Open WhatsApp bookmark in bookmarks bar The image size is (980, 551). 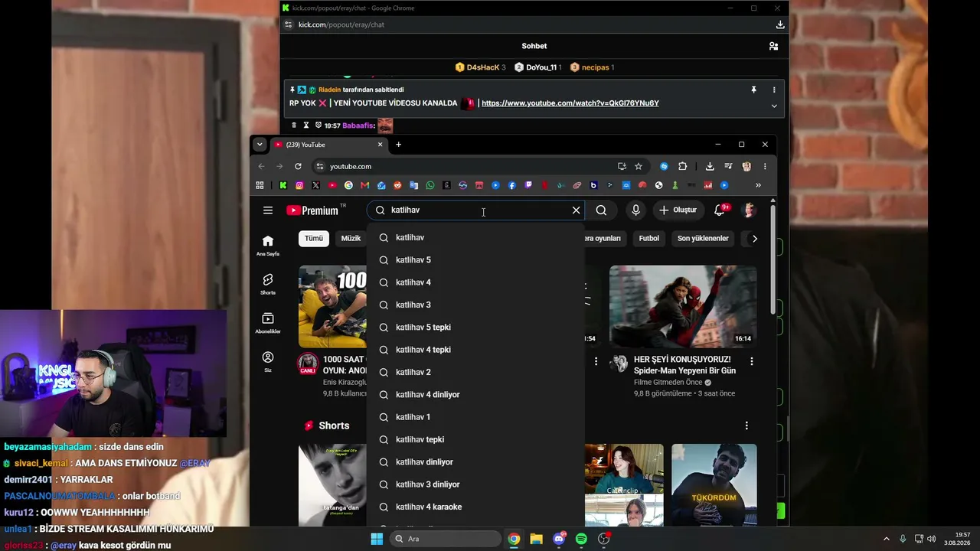tap(430, 185)
